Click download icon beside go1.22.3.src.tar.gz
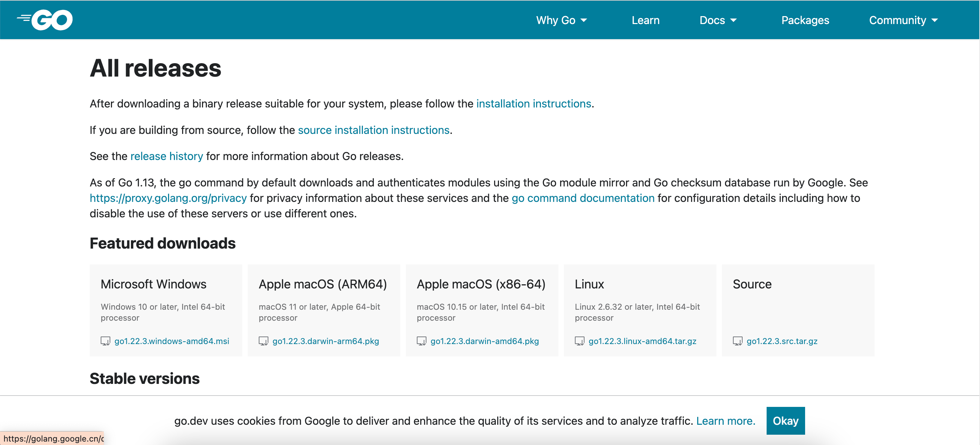980x445 pixels. pos(738,341)
